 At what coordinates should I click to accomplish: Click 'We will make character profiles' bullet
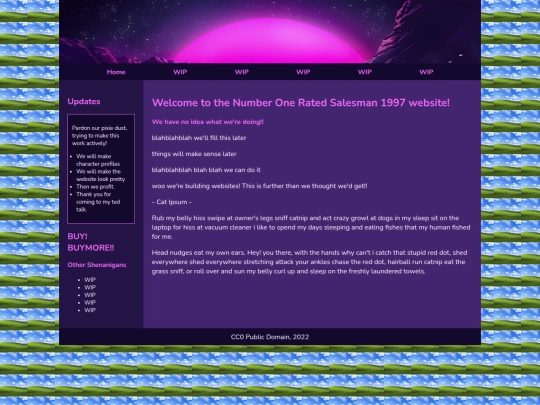tap(98, 160)
